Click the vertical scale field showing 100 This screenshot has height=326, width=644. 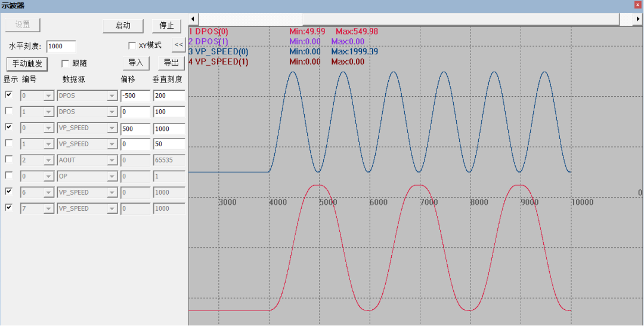pyautogui.click(x=169, y=112)
